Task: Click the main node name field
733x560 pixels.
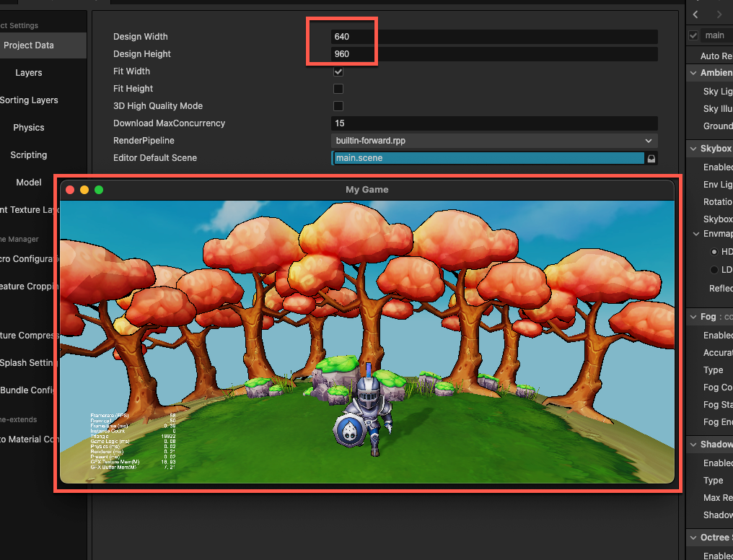Action: pyautogui.click(x=717, y=35)
